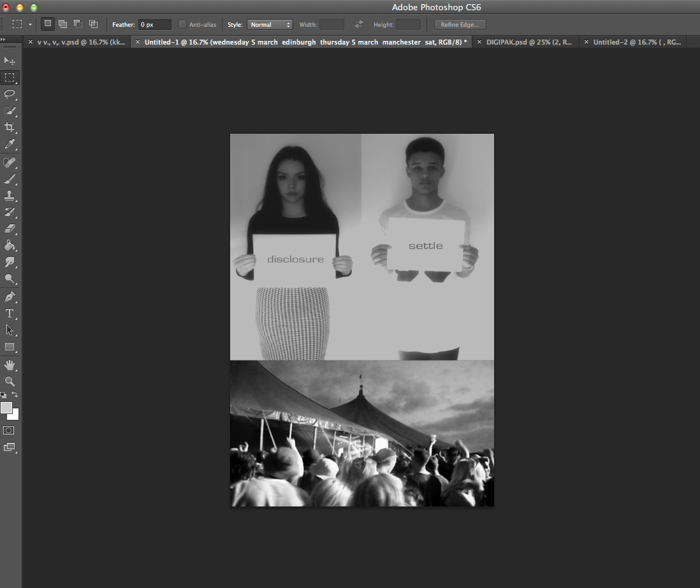The width and height of the screenshot is (700, 588).
Task: Select the Horizontal Type tool
Action: 10,313
